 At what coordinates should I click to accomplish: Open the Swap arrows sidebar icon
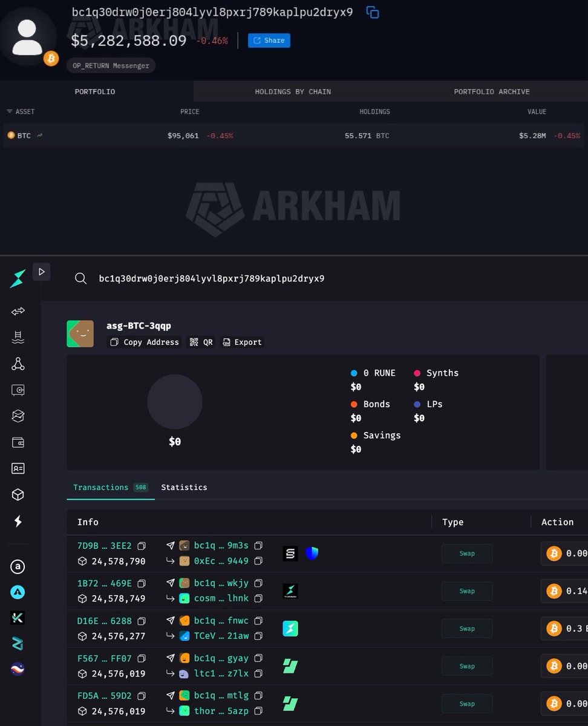(x=18, y=311)
